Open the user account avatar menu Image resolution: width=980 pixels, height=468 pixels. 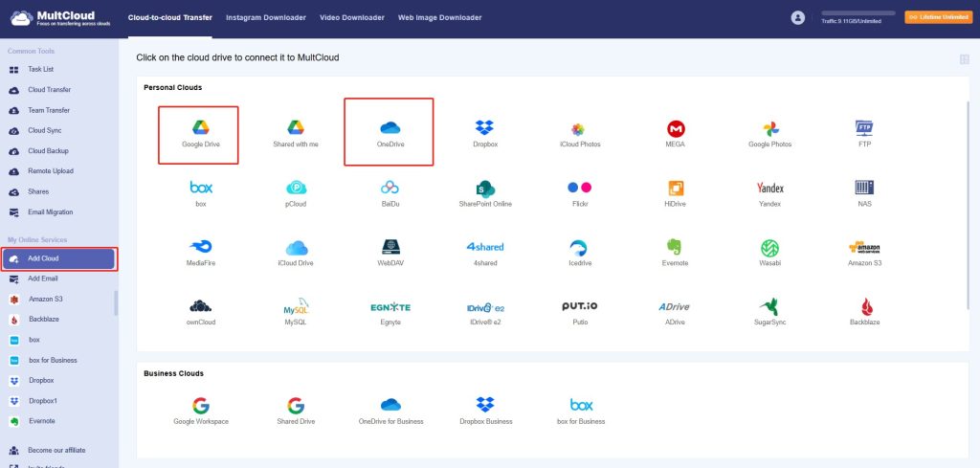tap(797, 17)
